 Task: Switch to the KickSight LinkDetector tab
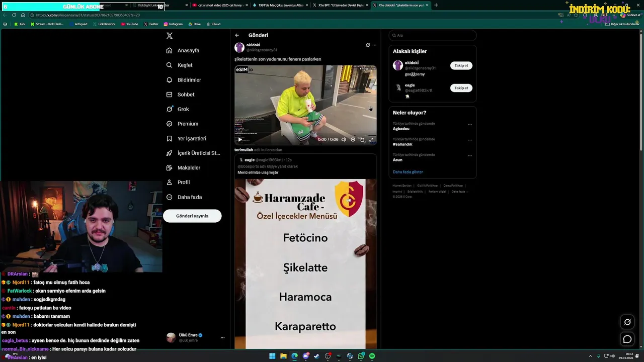[x=159, y=5]
